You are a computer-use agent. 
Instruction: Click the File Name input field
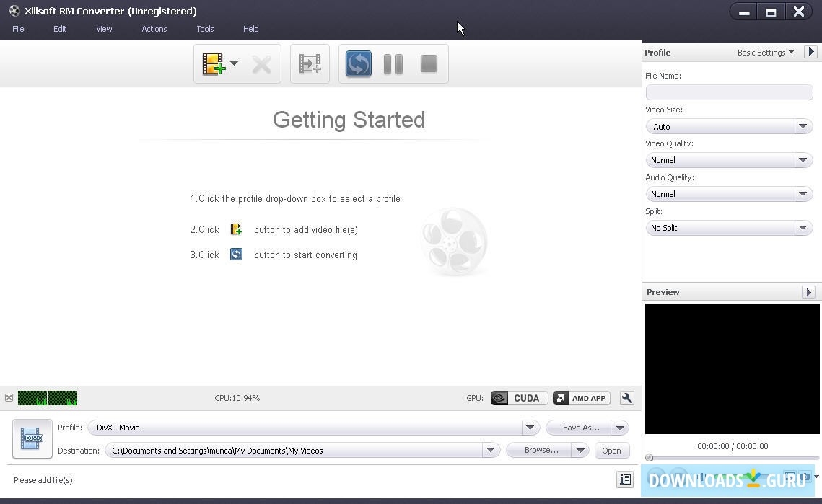click(729, 92)
